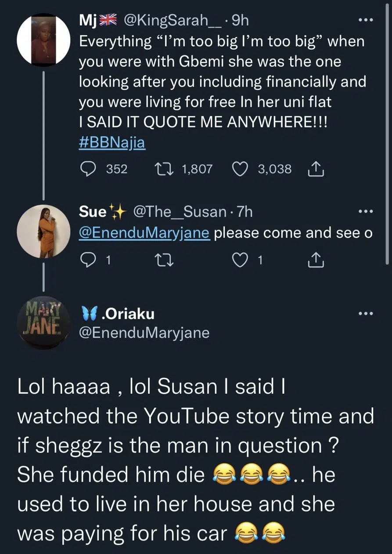
Task: Open more options on Sue's tweet
Action: point(365,212)
